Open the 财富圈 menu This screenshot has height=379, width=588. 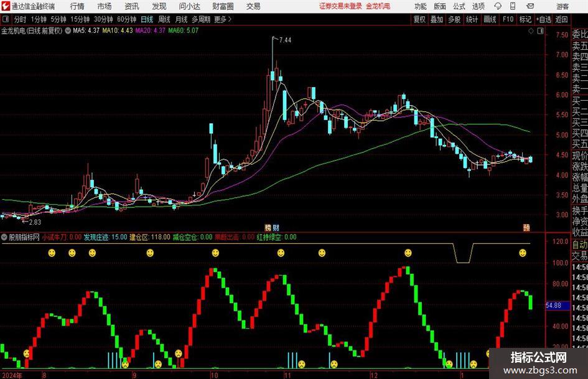pyautogui.click(x=223, y=6)
